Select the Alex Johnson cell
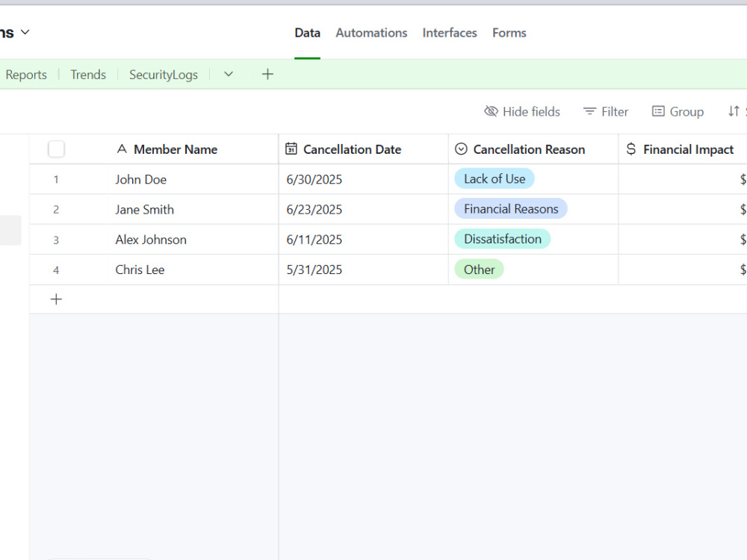The height and width of the screenshot is (560, 747). [193, 240]
